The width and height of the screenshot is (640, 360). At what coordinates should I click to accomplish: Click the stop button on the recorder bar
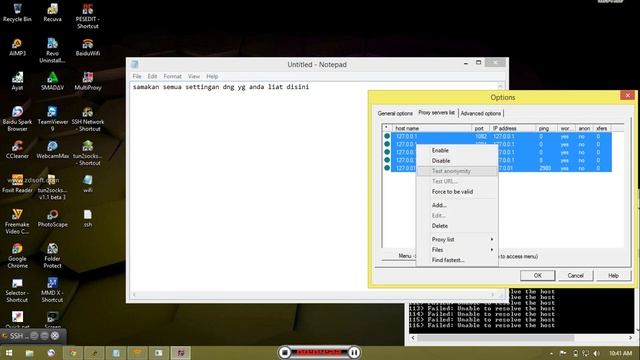[285, 352]
